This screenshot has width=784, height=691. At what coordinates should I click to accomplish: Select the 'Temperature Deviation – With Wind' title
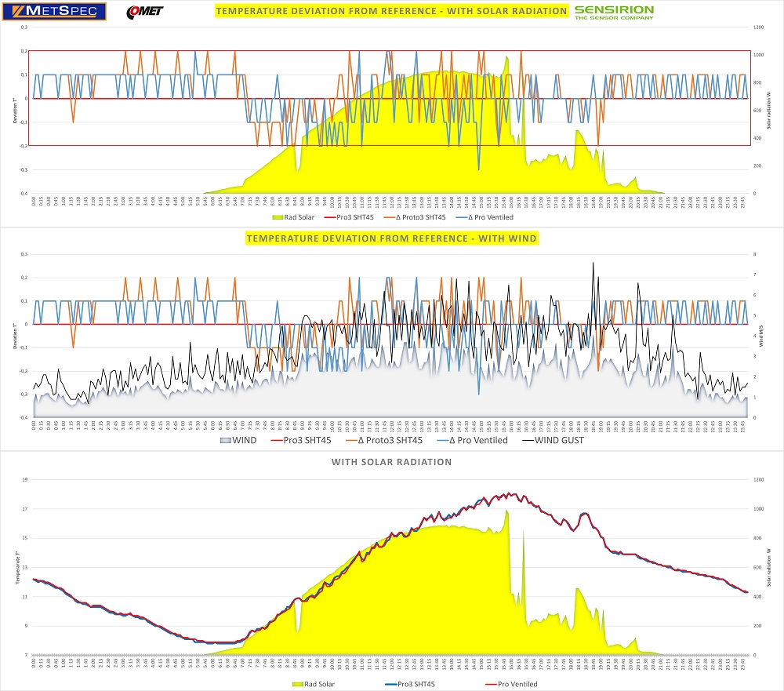tap(391, 238)
